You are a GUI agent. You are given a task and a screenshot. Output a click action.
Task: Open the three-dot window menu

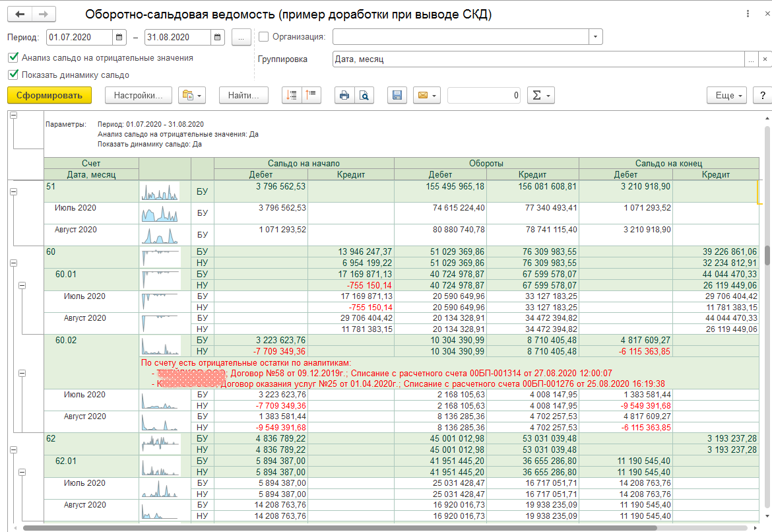[748, 14]
